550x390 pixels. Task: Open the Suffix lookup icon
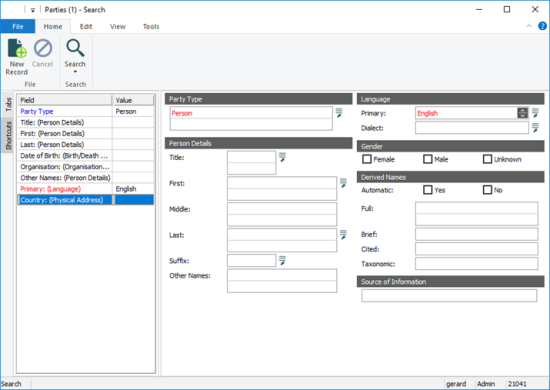(x=282, y=260)
